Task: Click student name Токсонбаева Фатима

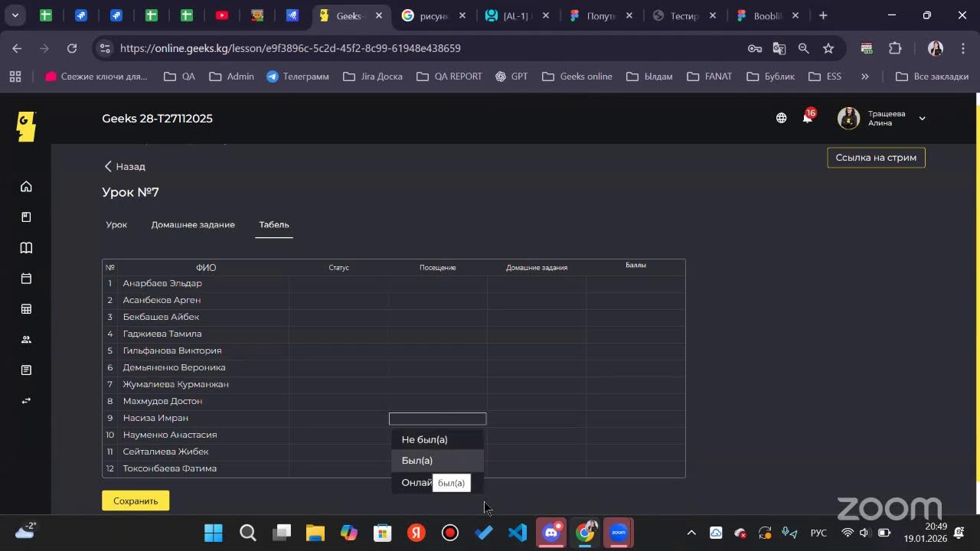Action: [169, 468]
